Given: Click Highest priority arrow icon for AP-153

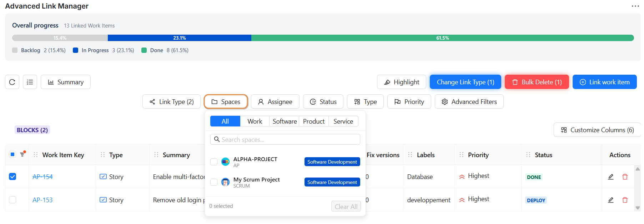Looking at the screenshot, I should (x=462, y=200).
